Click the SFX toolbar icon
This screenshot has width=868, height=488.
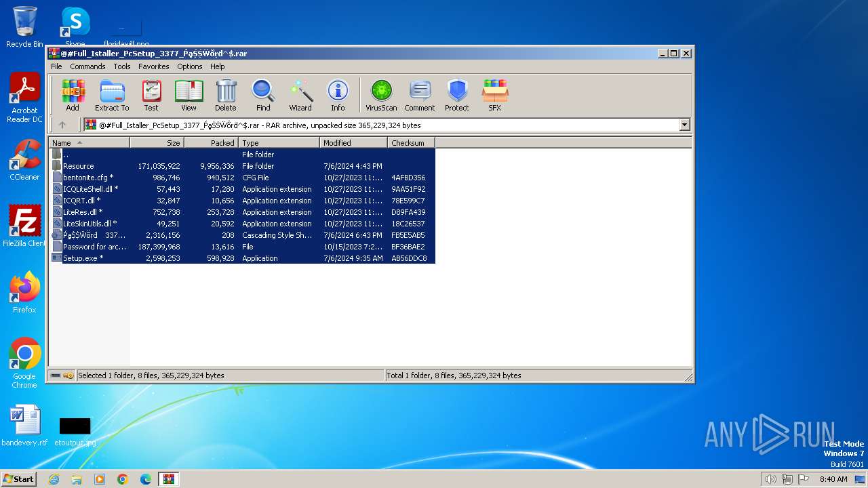(495, 95)
